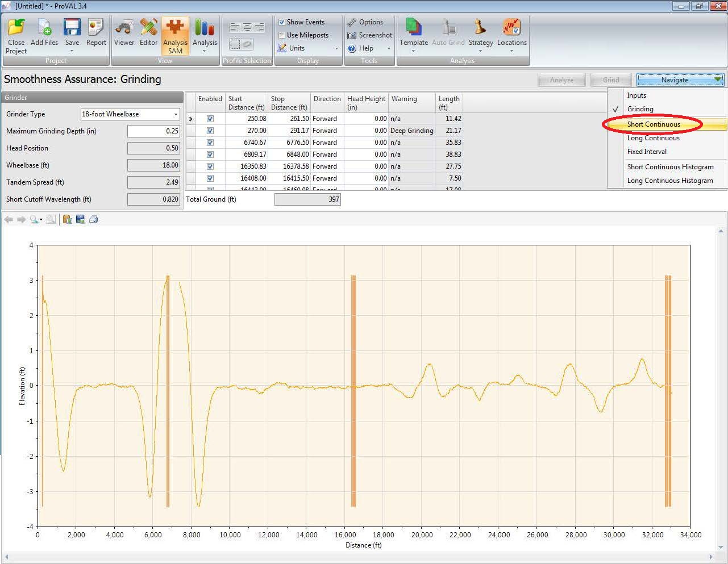Take a Screenshot with camera tool
The image size is (728, 564).
click(370, 35)
